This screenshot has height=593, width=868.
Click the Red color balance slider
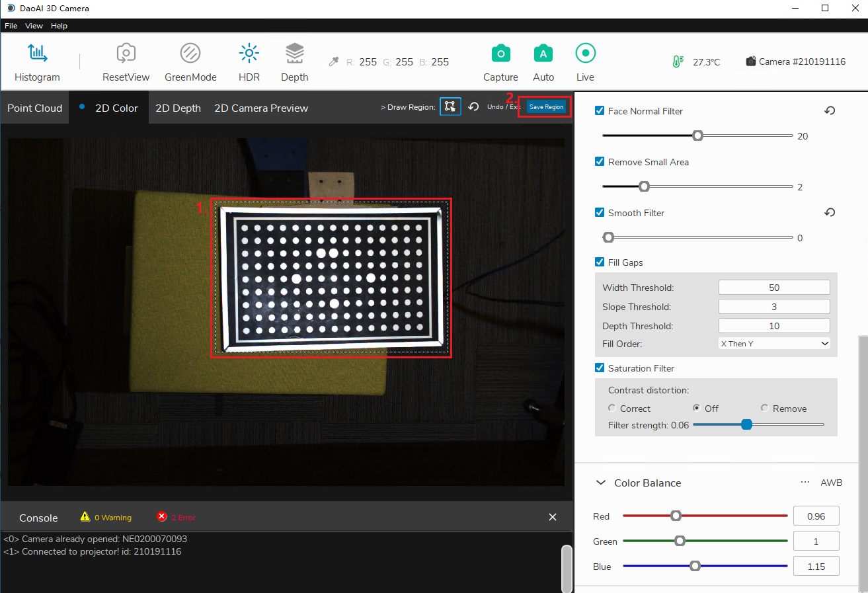click(704, 516)
